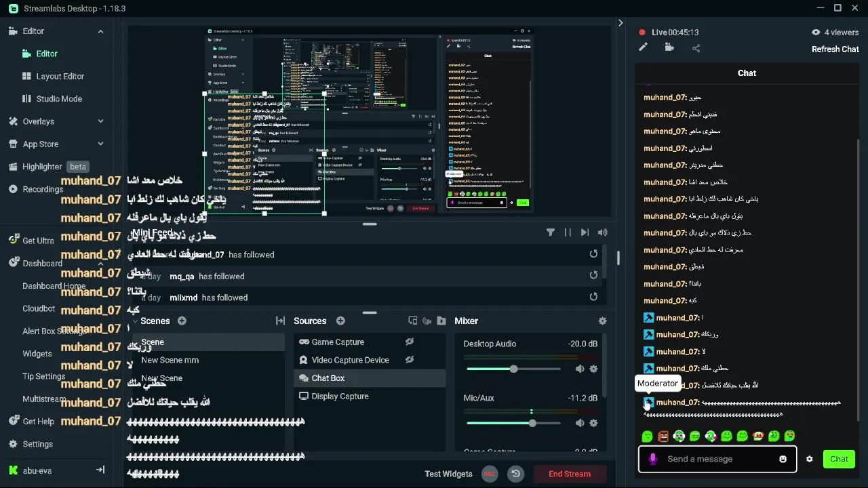Screen dimensions: 868x488
Task: Click the Streamlabs logo in title bar
Action: [x=14, y=9]
